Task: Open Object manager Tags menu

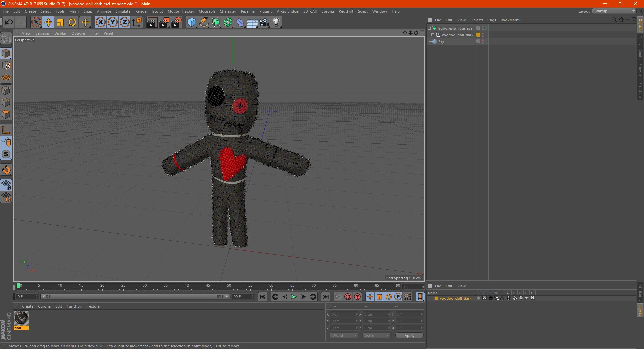Action: pyautogui.click(x=492, y=20)
